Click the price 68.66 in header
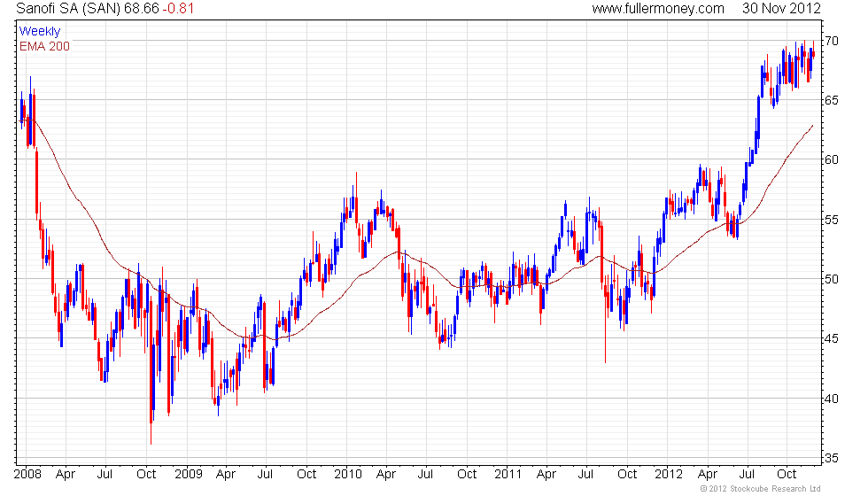The height and width of the screenshot is (496, 868). pyautogui.click(x=142, y=8)
